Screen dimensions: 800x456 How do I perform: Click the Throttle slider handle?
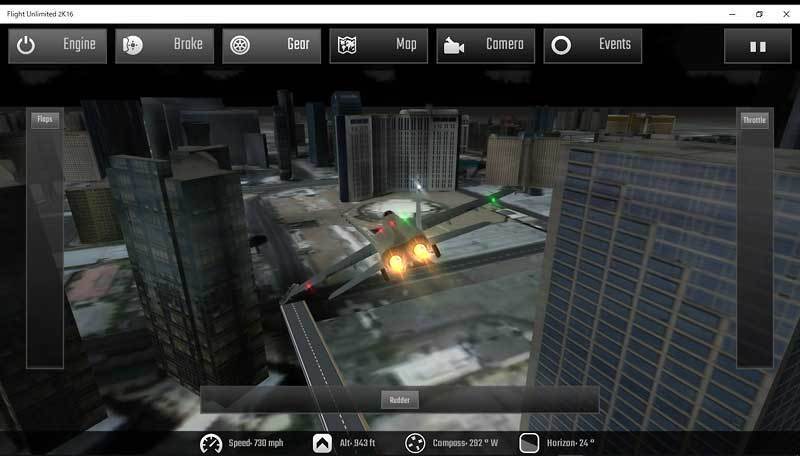click(755, 120)
